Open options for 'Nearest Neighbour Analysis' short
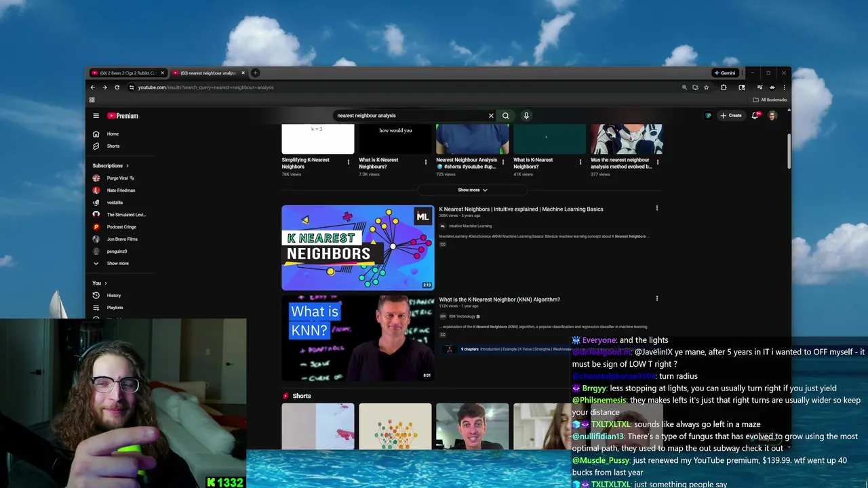The width and height of the screenshot is (868, 488). 502,163
